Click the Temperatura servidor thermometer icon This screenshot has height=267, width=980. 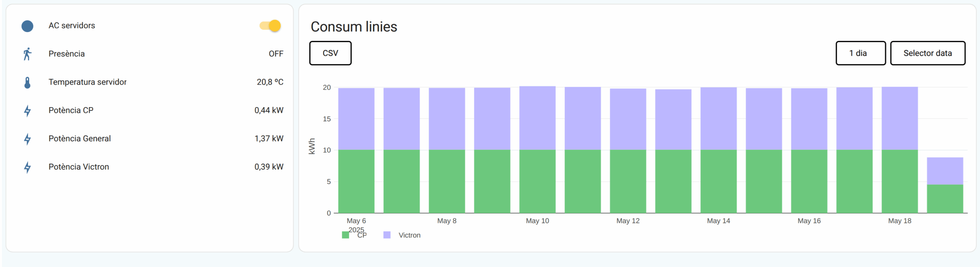click(27, 82)
